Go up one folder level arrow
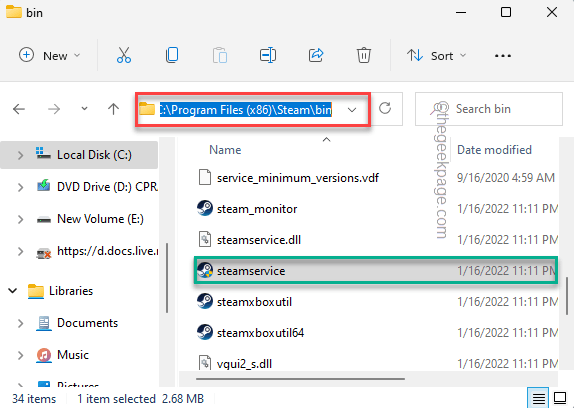Image resolution: width=574 pixels, height=408 pixels. (x=113, y=109)
